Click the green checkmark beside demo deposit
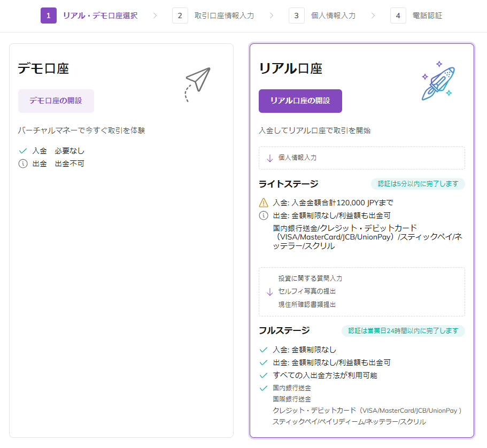 [x=22, y=151]
